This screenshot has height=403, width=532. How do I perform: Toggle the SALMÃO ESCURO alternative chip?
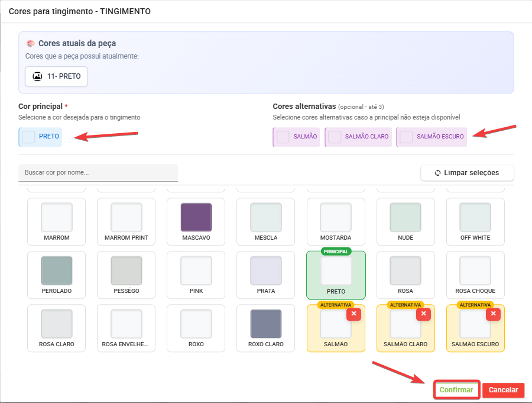[x=432, y=137]
